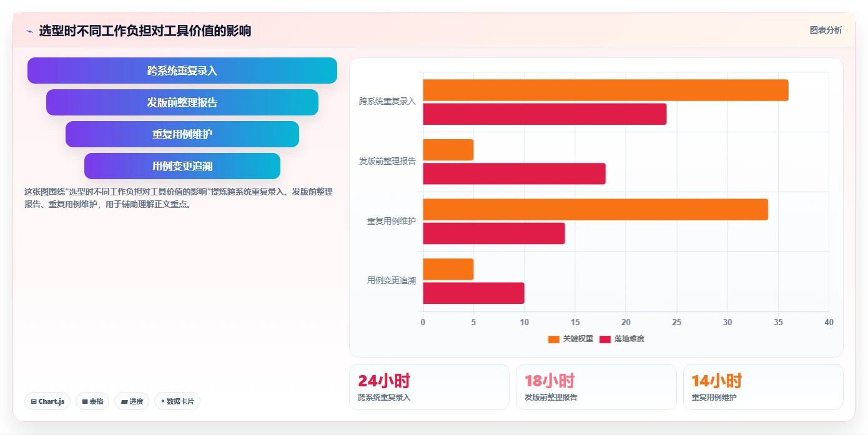Click the lightning icon beside the title

pyautogui.click(x=29, y=31)
